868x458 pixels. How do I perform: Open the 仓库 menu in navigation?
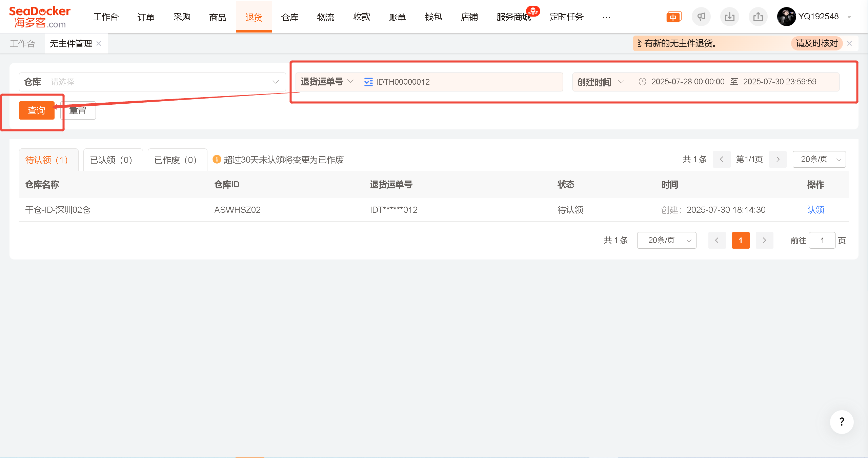tap(290, 17)
